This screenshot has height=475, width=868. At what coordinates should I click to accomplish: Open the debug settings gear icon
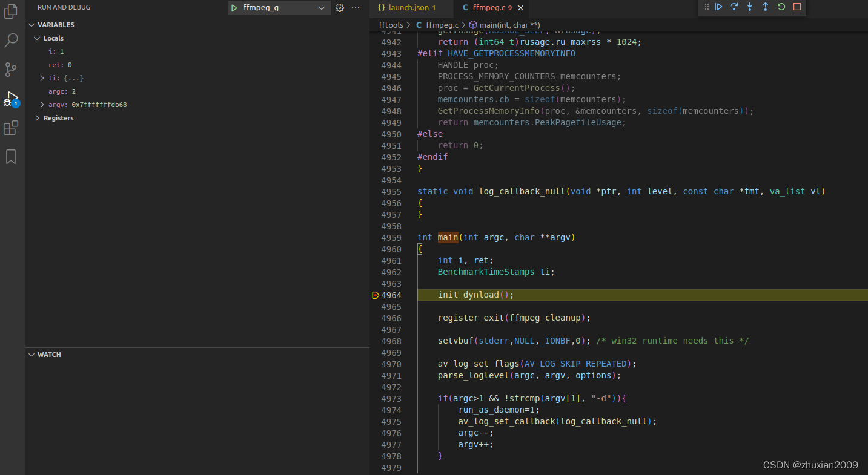[x=339, y=7]
